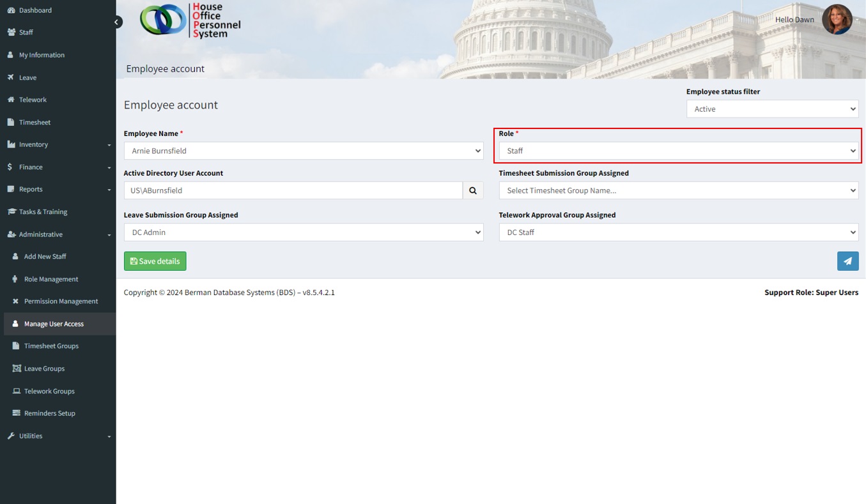
Task: Click Dawn's profile photo avatar
Action: (x=837, y=19)
